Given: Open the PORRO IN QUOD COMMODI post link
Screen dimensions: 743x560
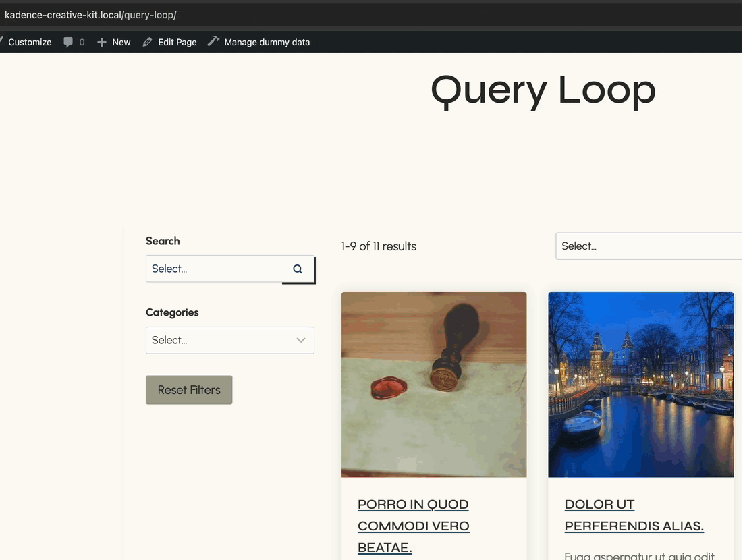Looking at the screenshot, I should (413, 526).
